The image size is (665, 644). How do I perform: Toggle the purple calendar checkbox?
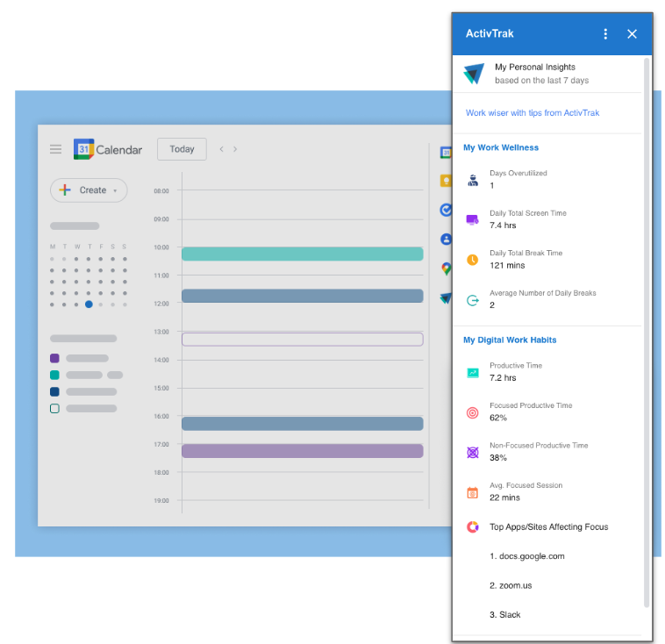pos(54,358)
